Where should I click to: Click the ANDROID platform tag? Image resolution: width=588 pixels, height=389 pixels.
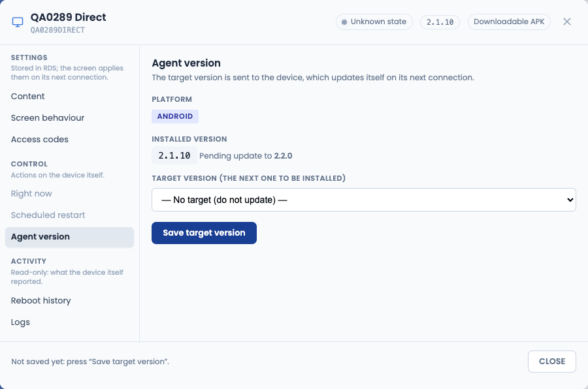click(175, 116)
